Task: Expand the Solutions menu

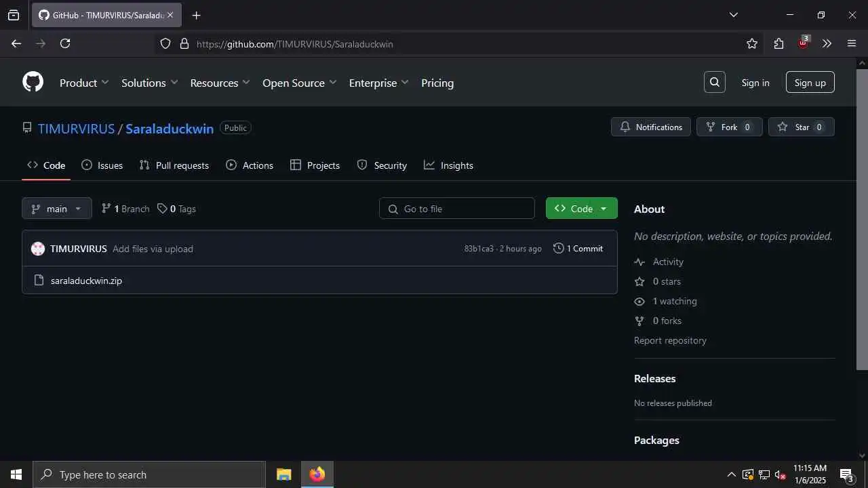Action: [x=150, y=83]
